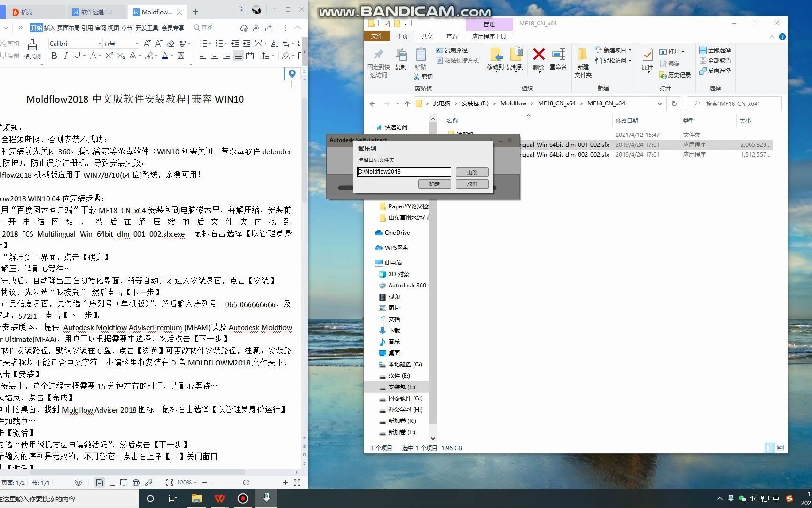Center-align text in WPS
This screenshot has height=508, width=812.
[215, 56]
